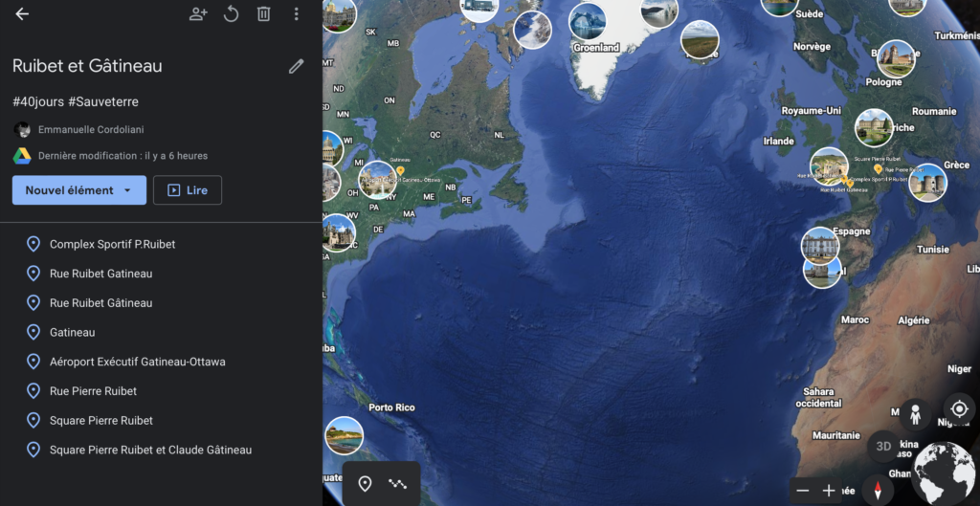The image size is (980, 506).
Task: Select Complex Sportif P.Ruibet placemark
Action: pyautogui.click(x=113, y=244)
